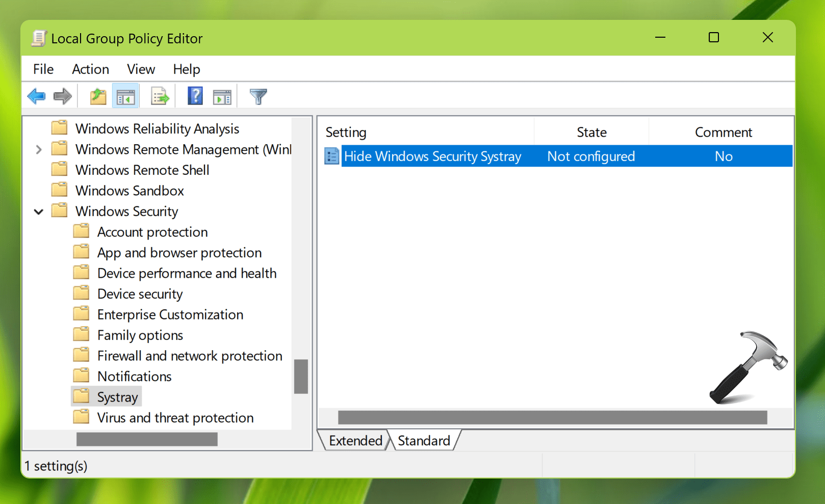Click the Back navigation arrow

tap(36, 96)
